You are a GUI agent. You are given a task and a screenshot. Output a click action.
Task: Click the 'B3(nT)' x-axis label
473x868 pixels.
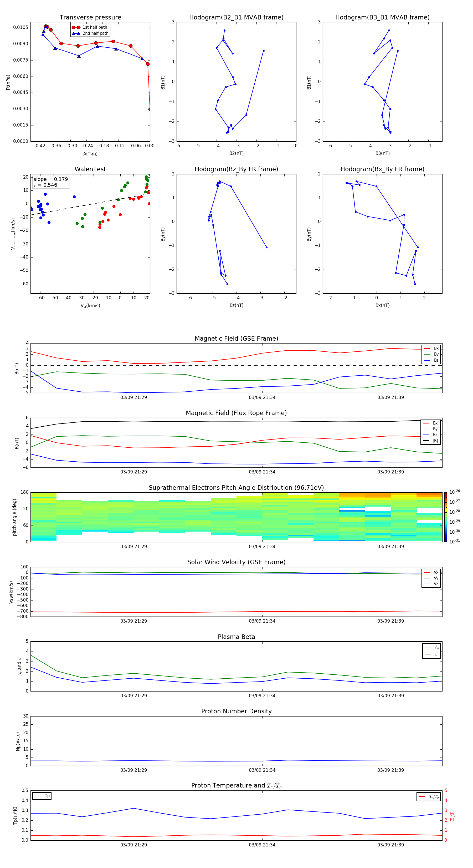382,153
